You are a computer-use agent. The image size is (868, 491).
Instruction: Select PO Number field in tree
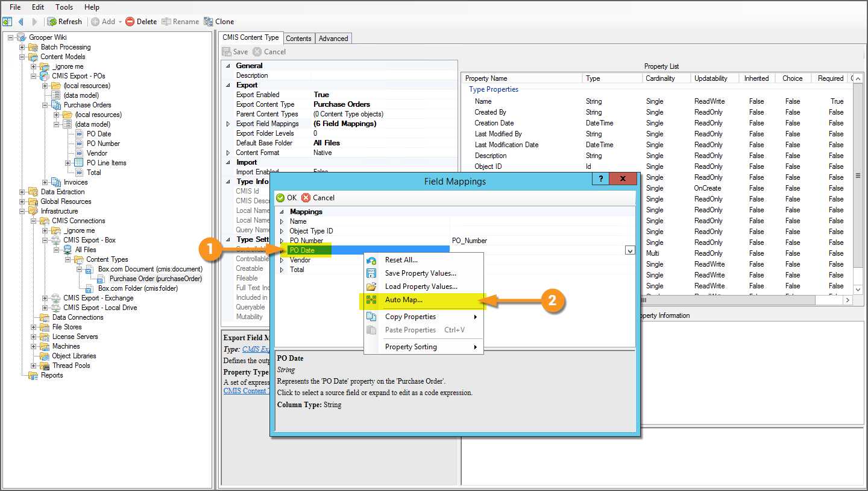click(x=103, y=144)
